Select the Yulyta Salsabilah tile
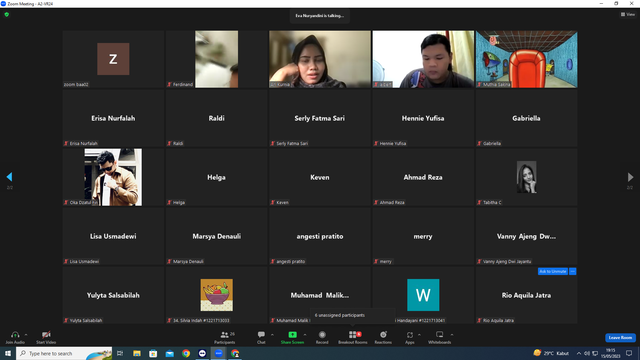640x360 pixels. (x=113, y=295)
